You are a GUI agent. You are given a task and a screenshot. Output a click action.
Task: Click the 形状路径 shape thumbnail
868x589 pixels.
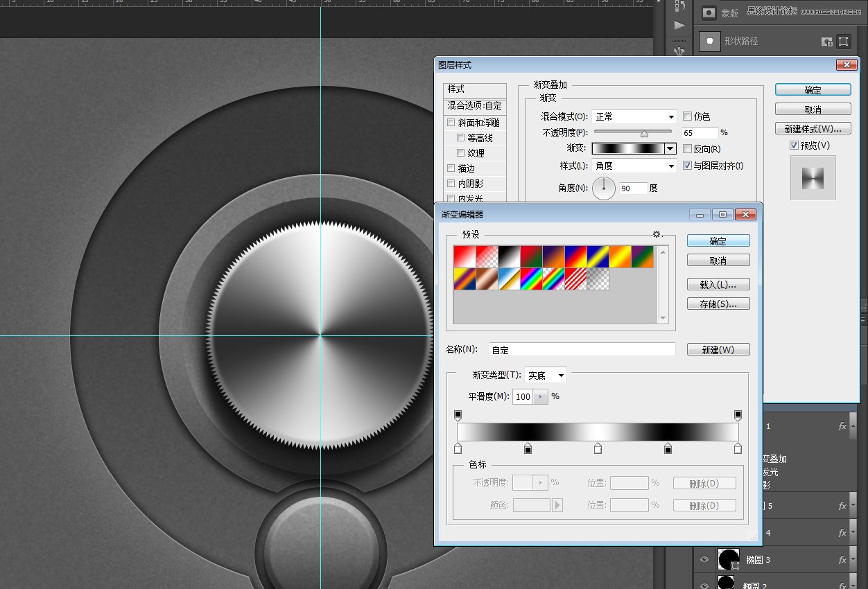(709, 42)
